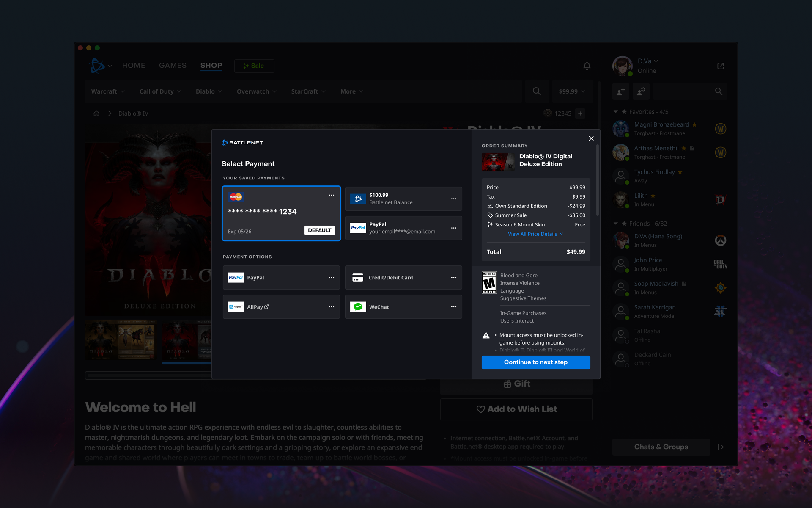812x508 pixels.
Task: Select the Mastercard ending 1234
Action: [281, 213]
